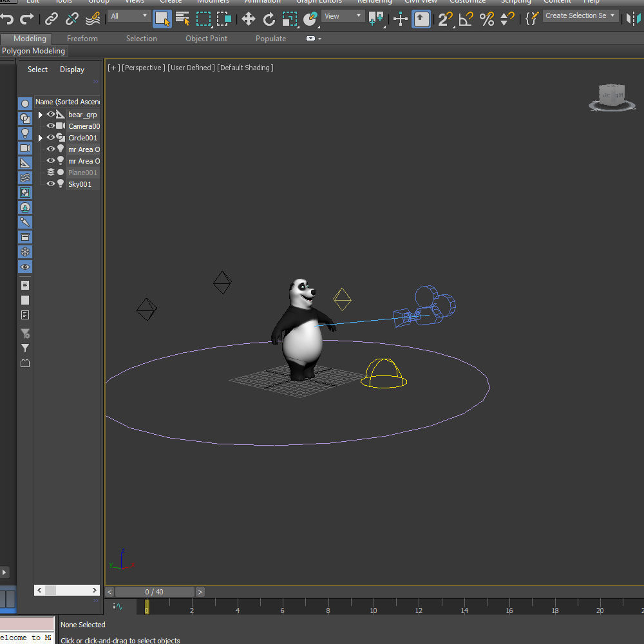This screenshot has width=644, height=644.
Task: Open the [Perspective] viewport menu
Action: coord(144,68)
